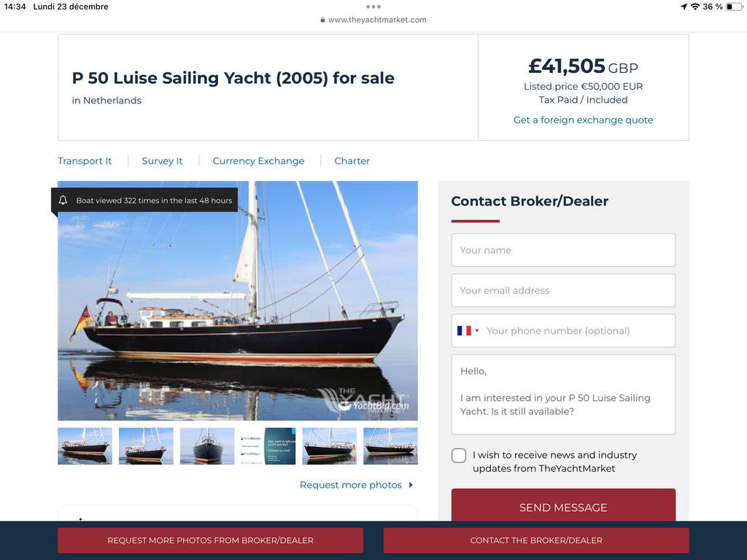The height and width of the screenshot is (560, 747).
Task: Click the French flag country icon
Action: tap(464, 330)
